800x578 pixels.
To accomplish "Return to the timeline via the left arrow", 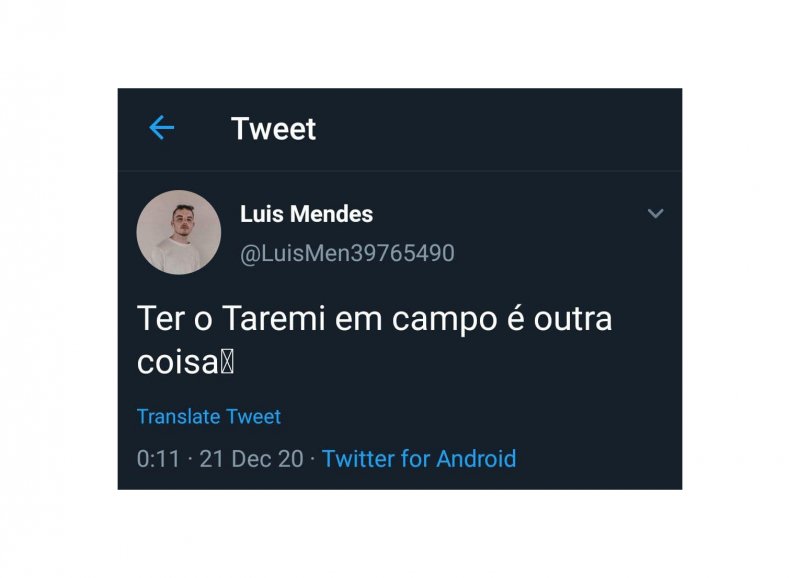I will click(162, 128).
